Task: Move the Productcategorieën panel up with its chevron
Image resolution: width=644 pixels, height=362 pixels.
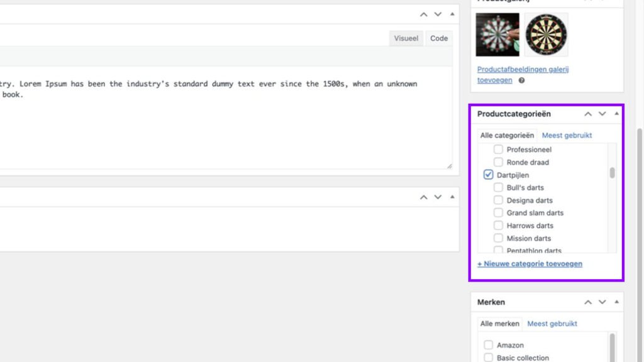Action: click(x=588, y=114)
